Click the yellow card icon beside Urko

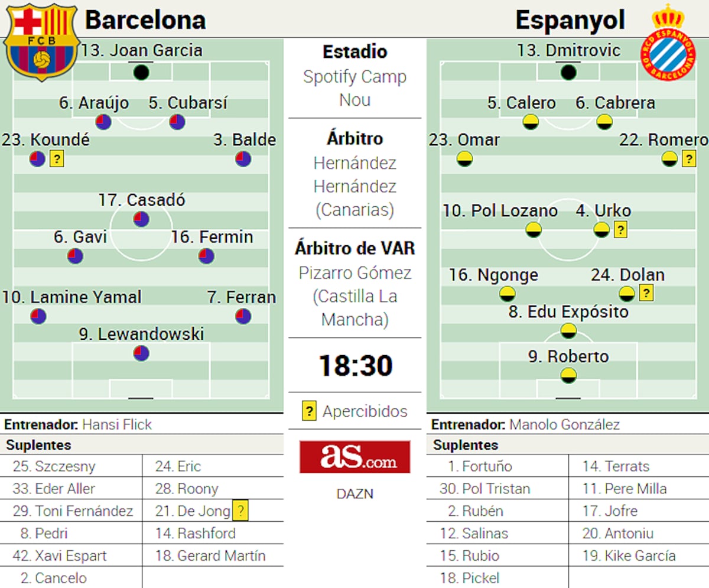coord(620,230)
